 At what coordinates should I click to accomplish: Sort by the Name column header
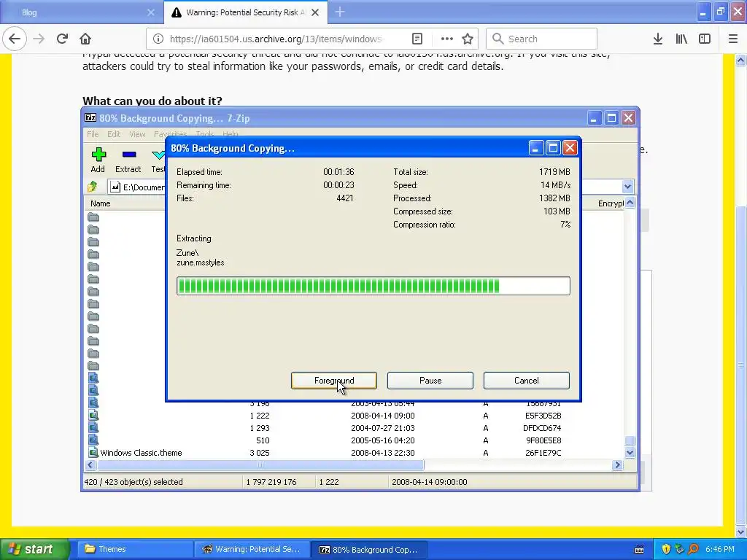point(101,203)
